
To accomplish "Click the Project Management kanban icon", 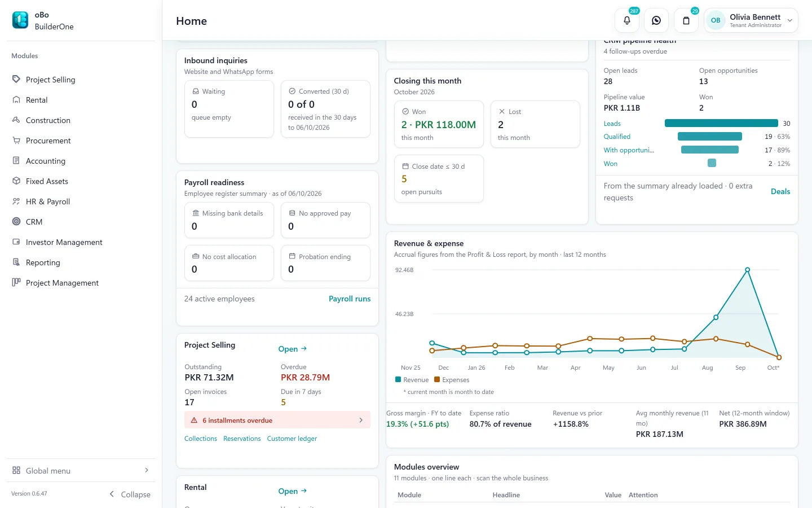I will point(16,283).
